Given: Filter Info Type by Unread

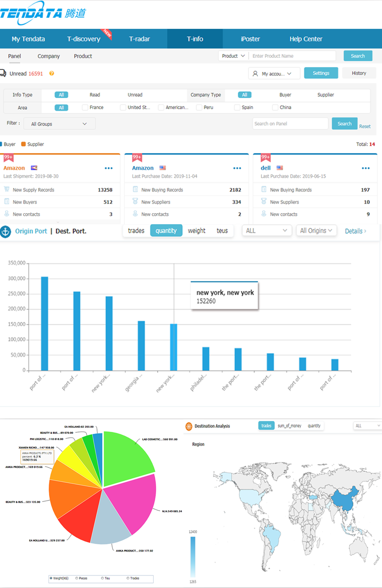Looking at the screenshot, I should (x=135, y=95).
